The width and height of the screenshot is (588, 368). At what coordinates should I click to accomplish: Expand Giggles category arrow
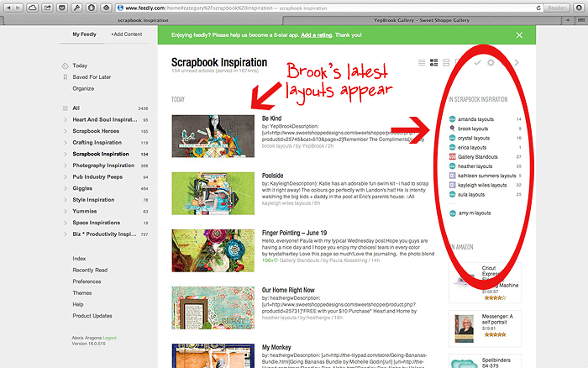(x=66, y=188)
